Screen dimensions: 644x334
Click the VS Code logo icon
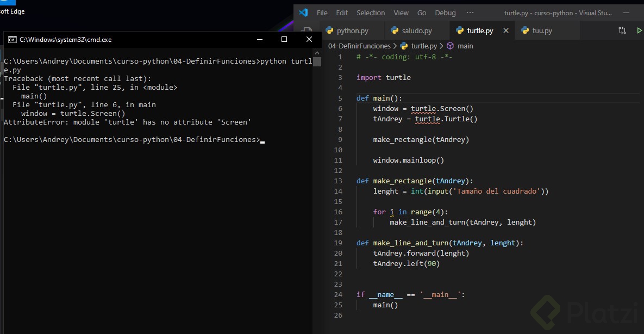(303, 13)
